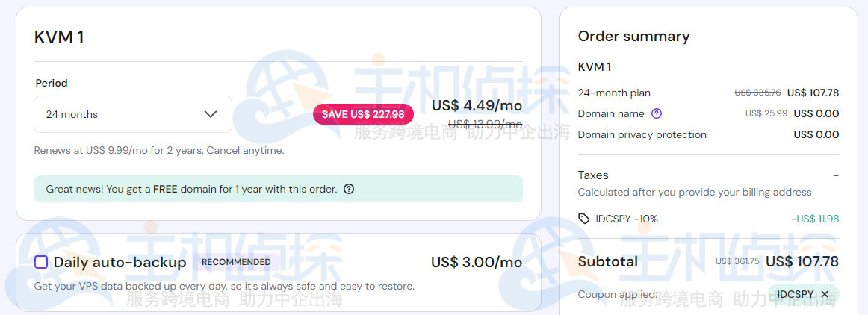Remove the IDCSPY coupon with the X

(x=825, y=295)
